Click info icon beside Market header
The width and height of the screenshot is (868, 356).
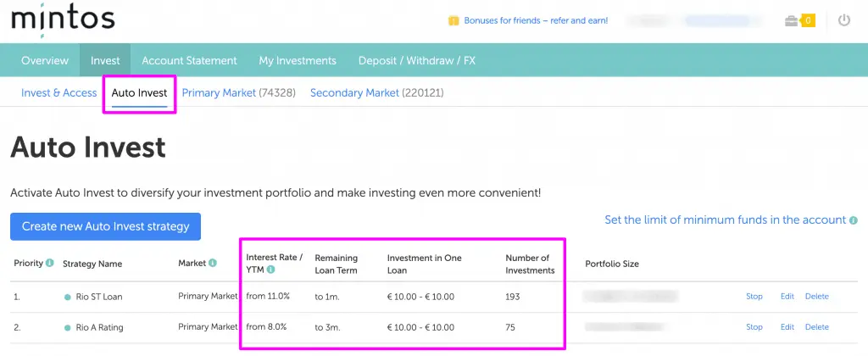click(212, 263)
